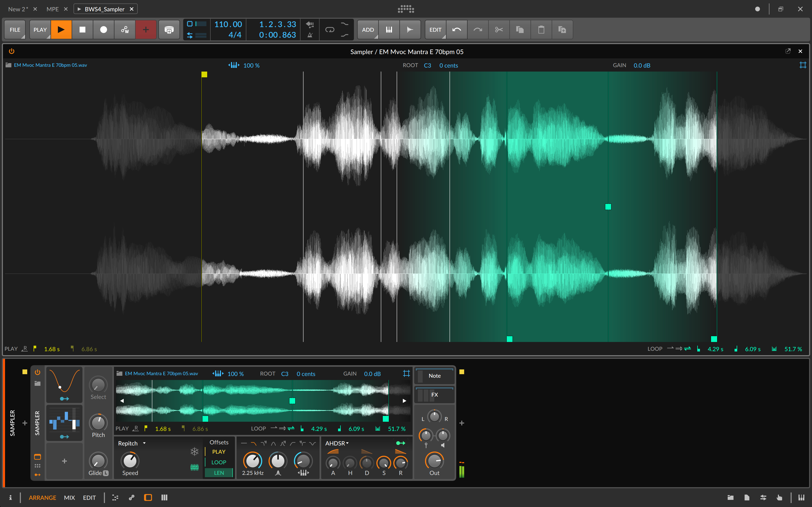Click the FX button in sampler panel

[x=435, y=394]
